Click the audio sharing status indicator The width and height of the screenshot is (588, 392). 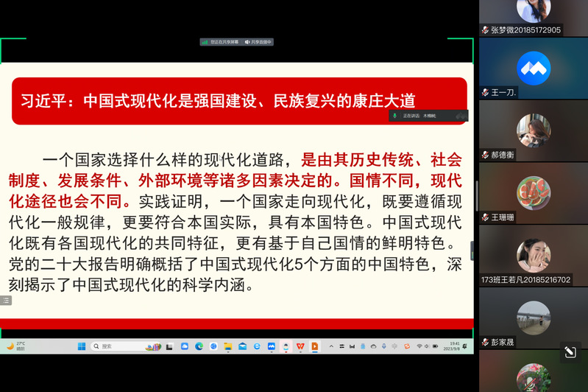(258, 42)
